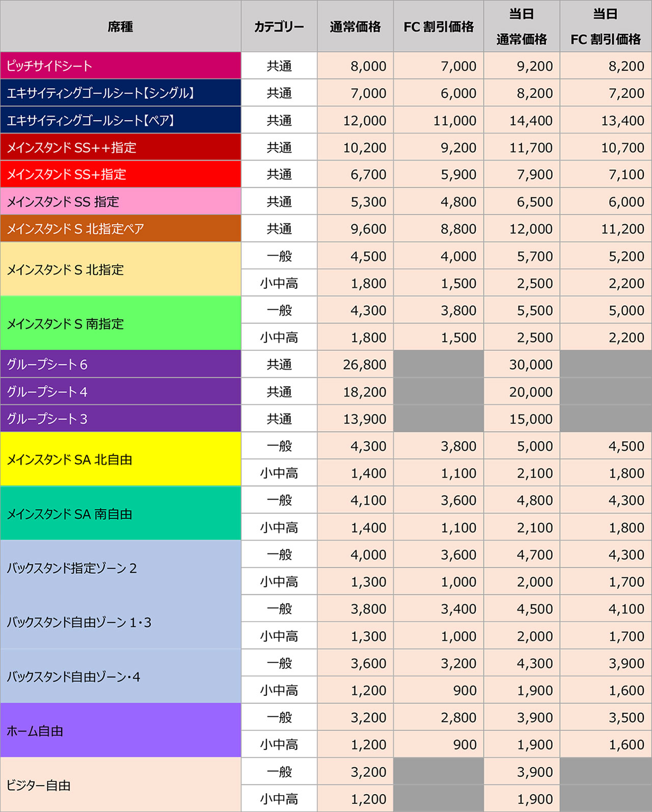Select the エキサイティングゴールシート【シングル】 cell

click(x=120, y=93)
